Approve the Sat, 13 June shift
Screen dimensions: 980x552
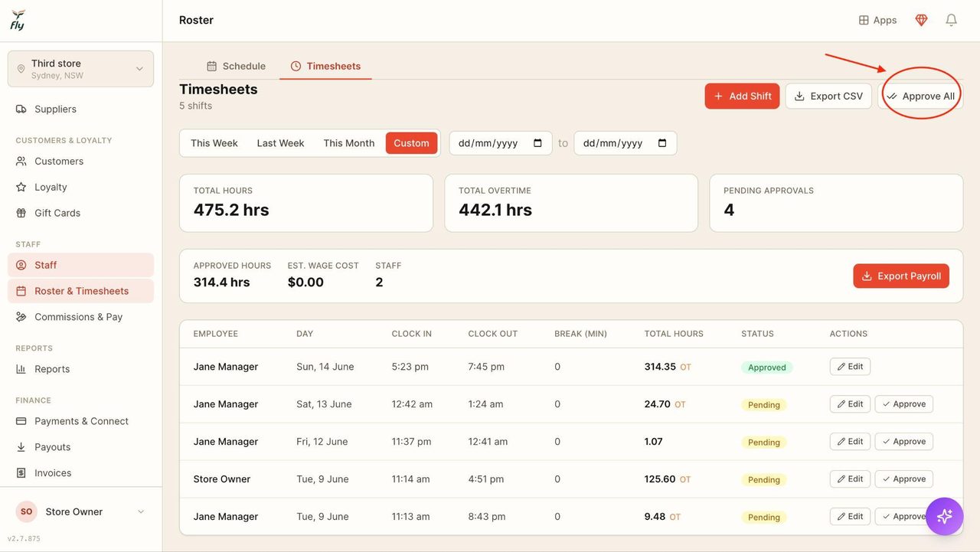coord(904,404)
